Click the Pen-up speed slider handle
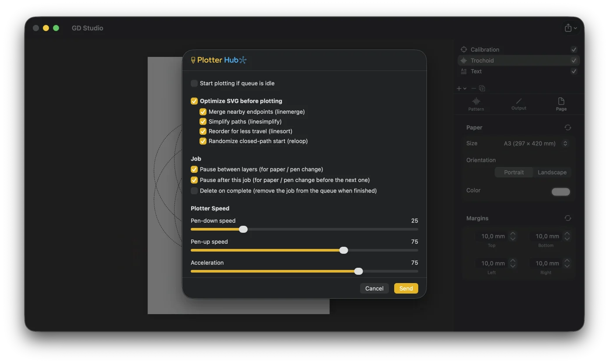The height and width of the screenshot is (364, 609). click(344, 250)
